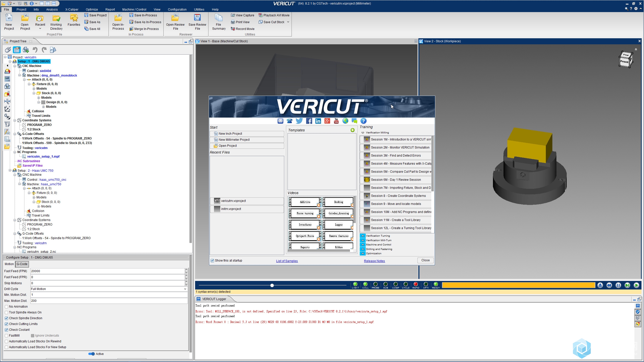
Task: Click the Rewind to start button
Action: [x=609, y=285]
